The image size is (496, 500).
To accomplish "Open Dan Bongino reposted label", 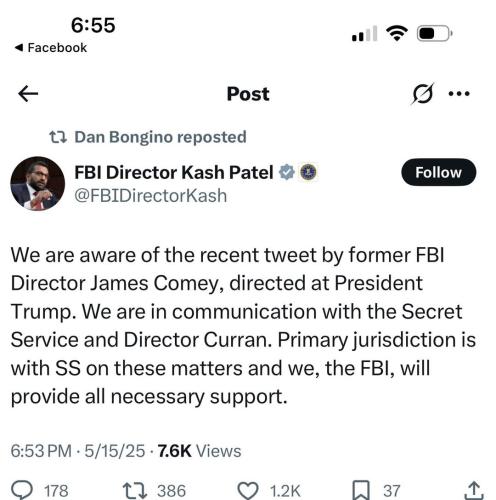I will (148, 137).
